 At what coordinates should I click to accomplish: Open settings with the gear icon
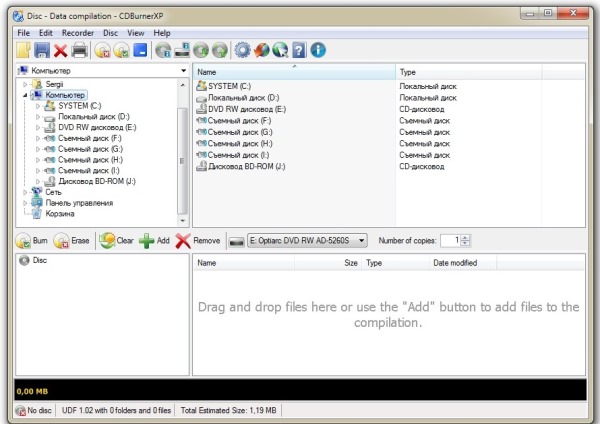(x=243, y=50)
